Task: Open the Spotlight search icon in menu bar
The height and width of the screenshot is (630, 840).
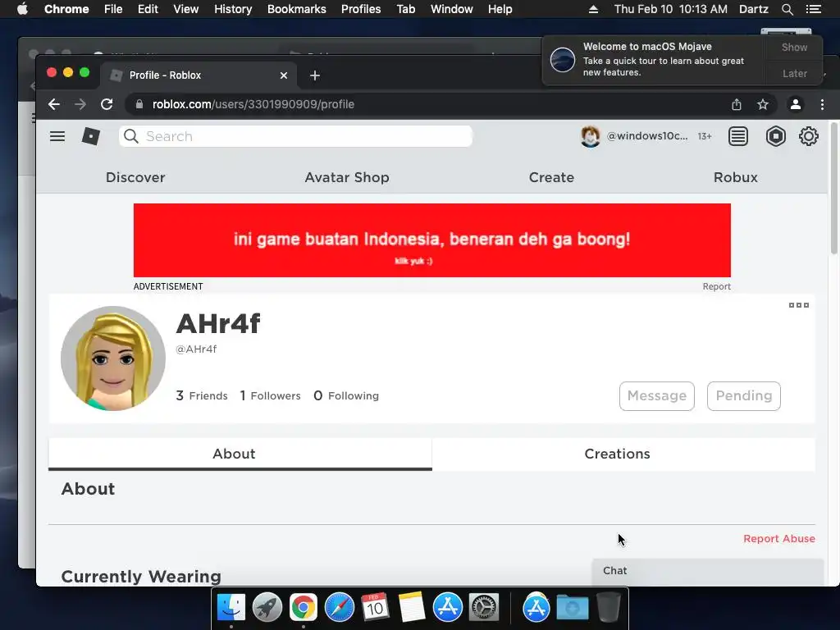Action: point(787,9)
